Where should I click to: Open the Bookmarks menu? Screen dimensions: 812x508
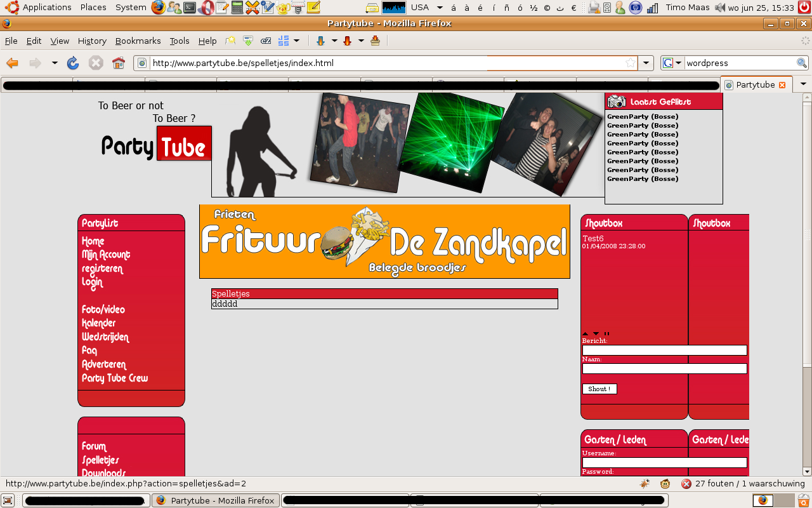click(138, 41)
